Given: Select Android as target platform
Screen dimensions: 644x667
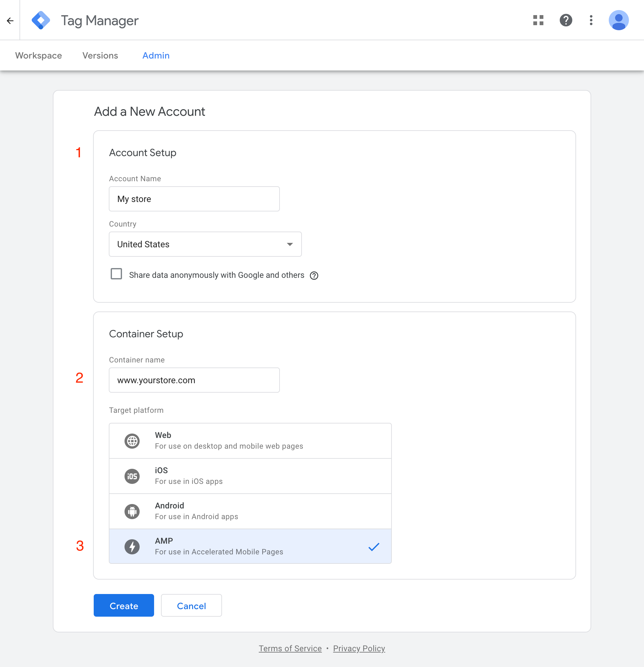Looking at the screenshot, I should click(x=250, y=511).
